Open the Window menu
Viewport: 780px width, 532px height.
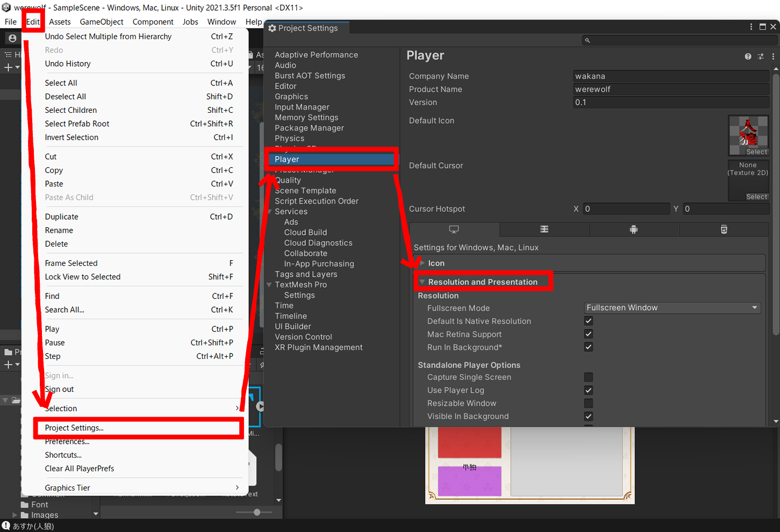click(221, 21)
